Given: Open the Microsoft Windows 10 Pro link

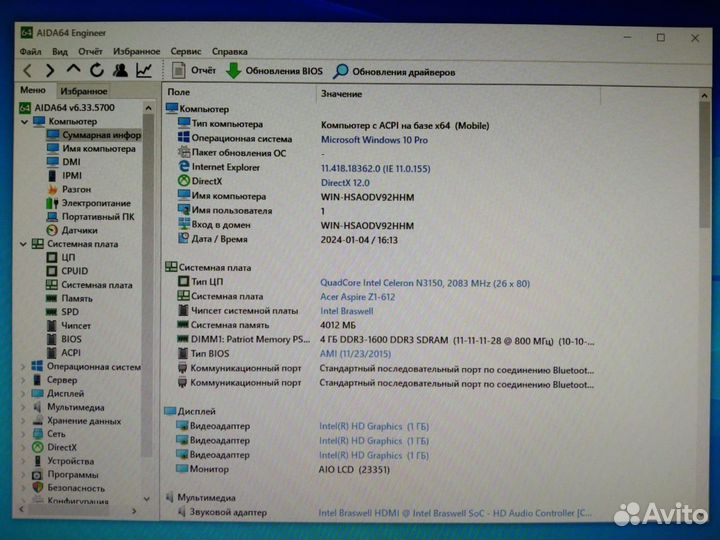Looking at the screenshot, I should click(374, 140).
